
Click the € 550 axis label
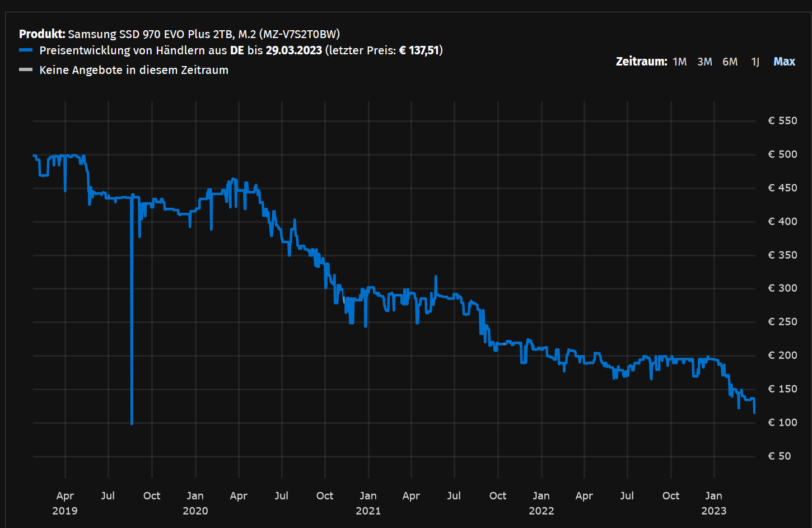coord(782,121)
